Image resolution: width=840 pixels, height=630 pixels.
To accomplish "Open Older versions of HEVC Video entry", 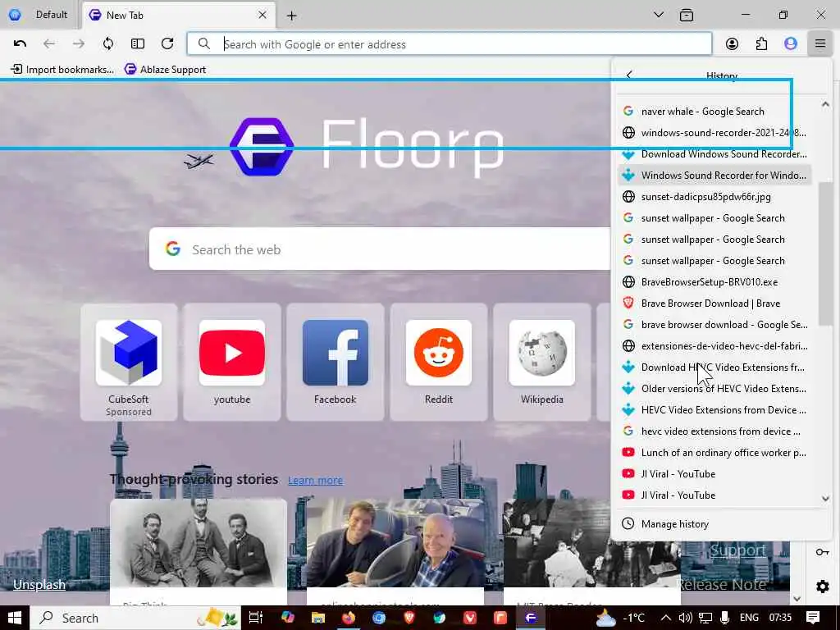I will (x=714, y=388).
